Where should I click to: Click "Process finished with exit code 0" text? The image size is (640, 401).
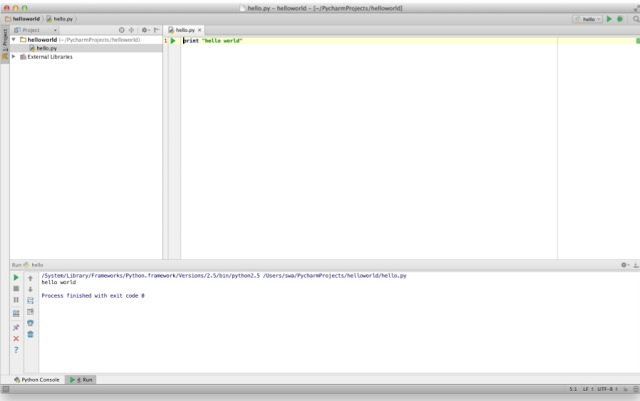93,296
